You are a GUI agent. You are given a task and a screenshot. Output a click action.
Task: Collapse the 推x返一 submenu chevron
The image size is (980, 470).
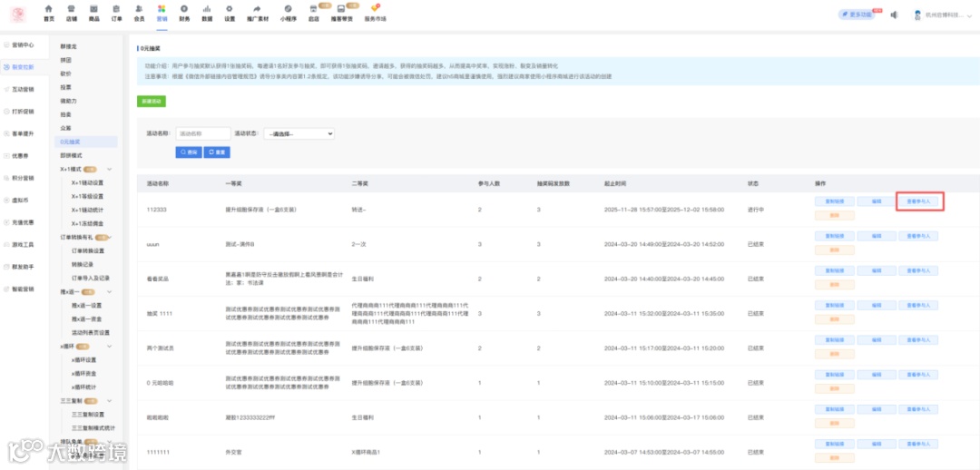click(110, 291)
